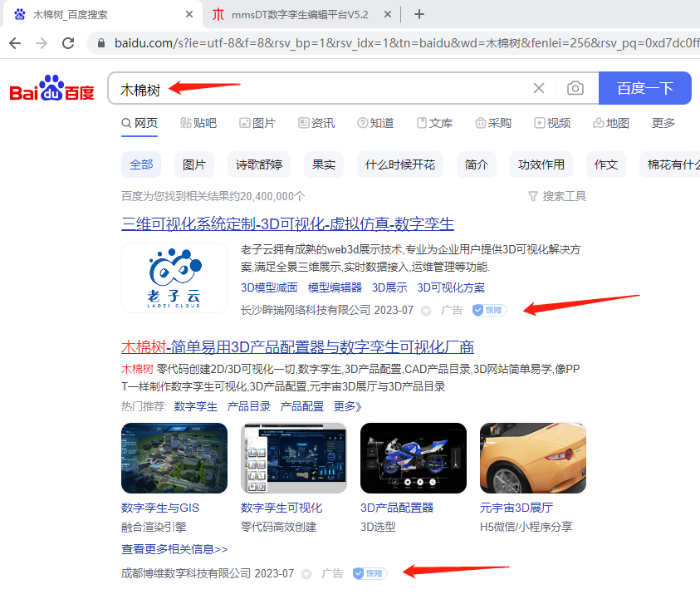Select the 全部 filter chip
This screenshot has width=700, height=599.
pos(141,164)
